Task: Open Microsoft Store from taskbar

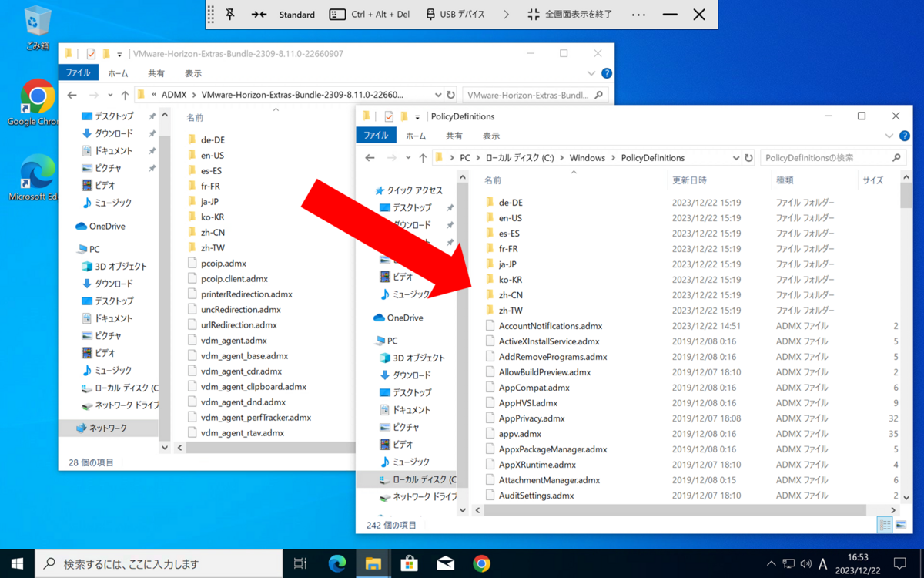Action: [409, 563]
